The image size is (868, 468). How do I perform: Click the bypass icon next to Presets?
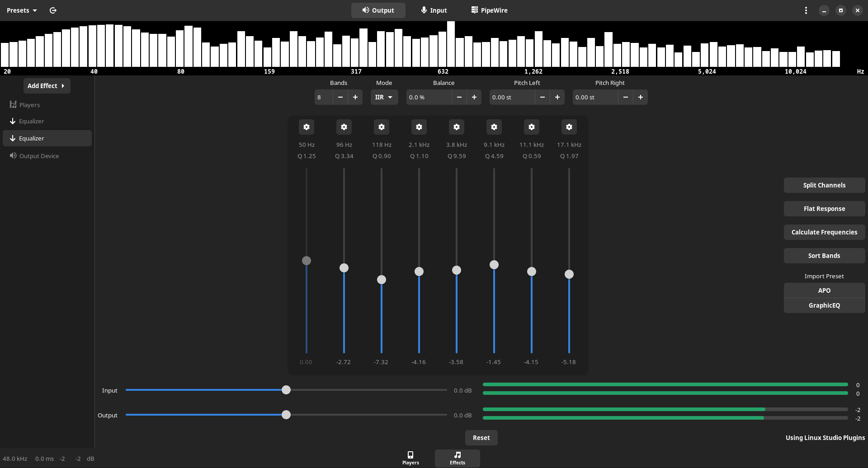point(53,10)
